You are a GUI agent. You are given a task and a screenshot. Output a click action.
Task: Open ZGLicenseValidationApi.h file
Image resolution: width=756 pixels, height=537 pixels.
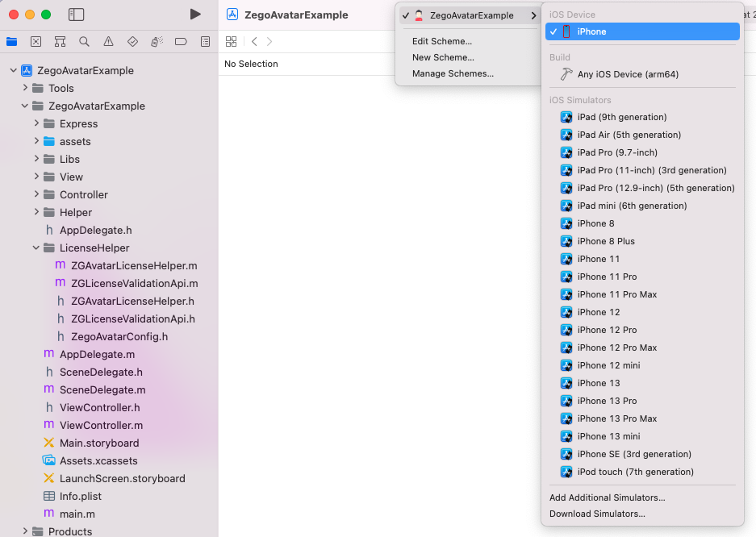pyautogui.click(x=133, y=318)
